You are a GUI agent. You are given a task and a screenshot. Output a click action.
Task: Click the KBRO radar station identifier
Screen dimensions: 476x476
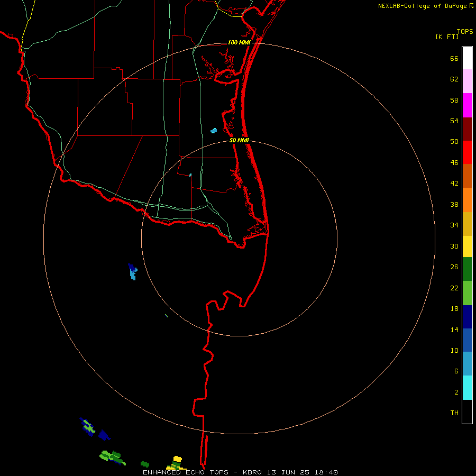tap(253, 472)
